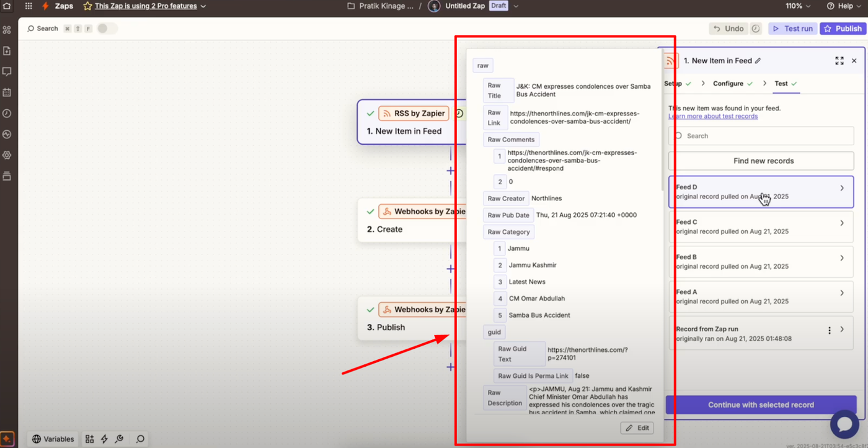Click the Undo button

(x=728, y=29)
